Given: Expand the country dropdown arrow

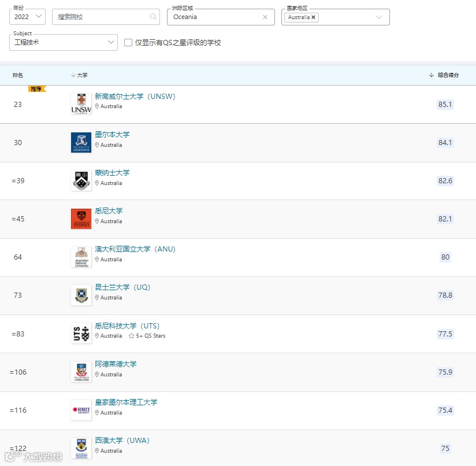Looking at the screenshot, I should point(379,17).
